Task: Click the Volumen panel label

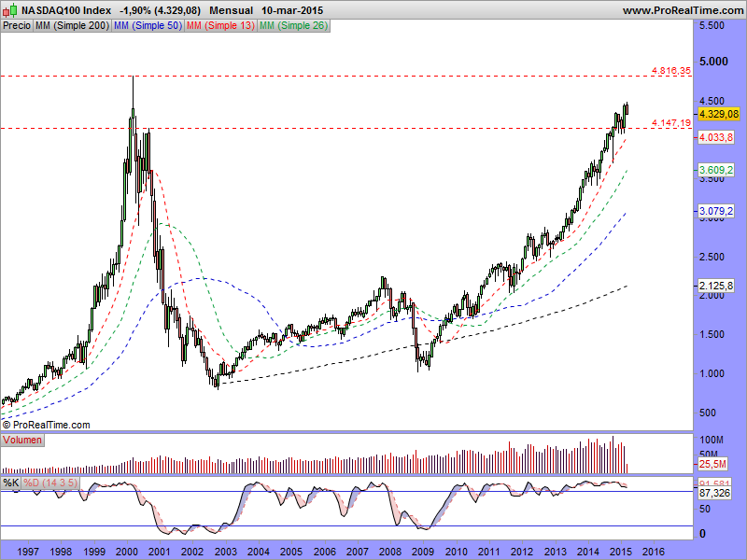Action: pyautogui.click(x=22, y=440)
